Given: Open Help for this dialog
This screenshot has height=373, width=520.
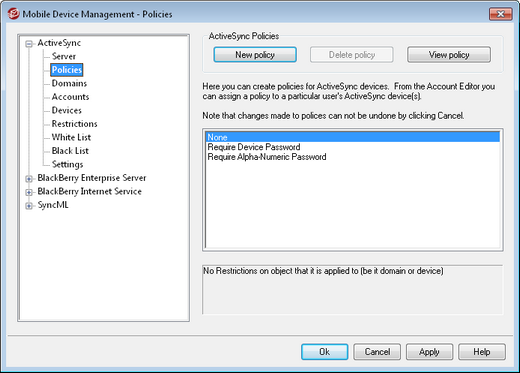Looking at the screenshot, I should coord(482,352).
